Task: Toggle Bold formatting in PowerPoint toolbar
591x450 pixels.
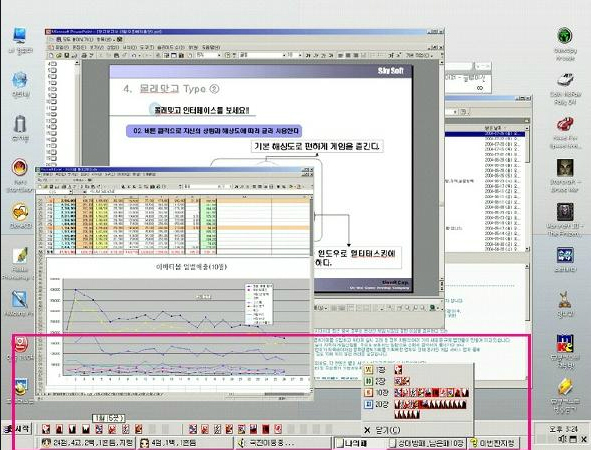Action: 308,55
